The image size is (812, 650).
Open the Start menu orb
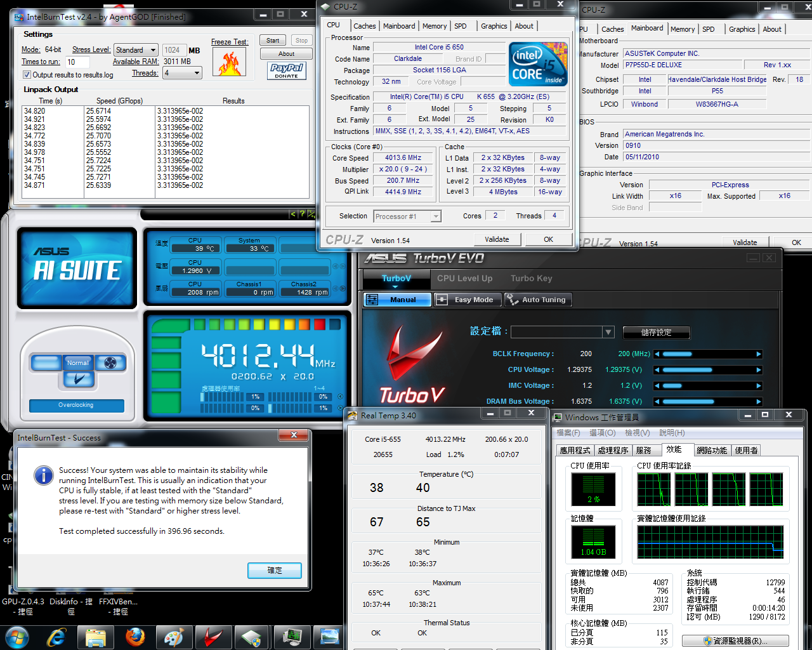tap(16, 637)
